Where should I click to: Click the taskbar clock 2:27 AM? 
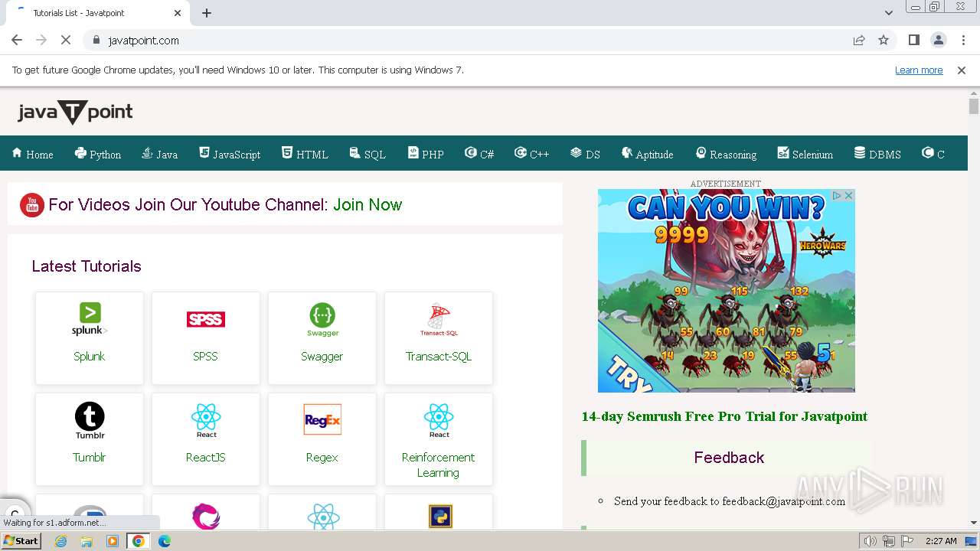[941, 541]
